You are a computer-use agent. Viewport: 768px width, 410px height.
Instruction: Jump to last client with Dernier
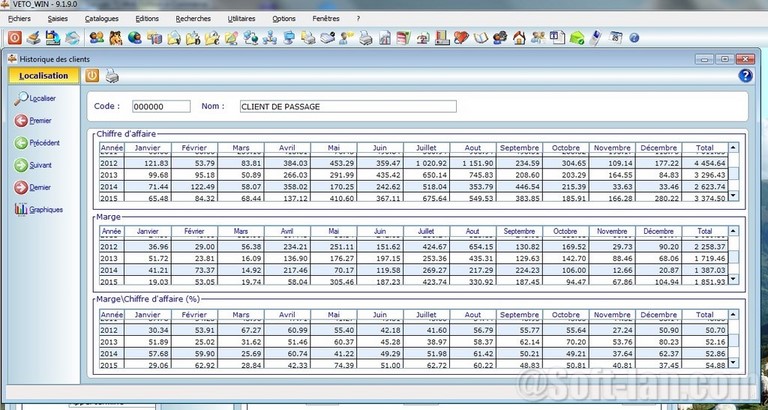click(21, 187)
